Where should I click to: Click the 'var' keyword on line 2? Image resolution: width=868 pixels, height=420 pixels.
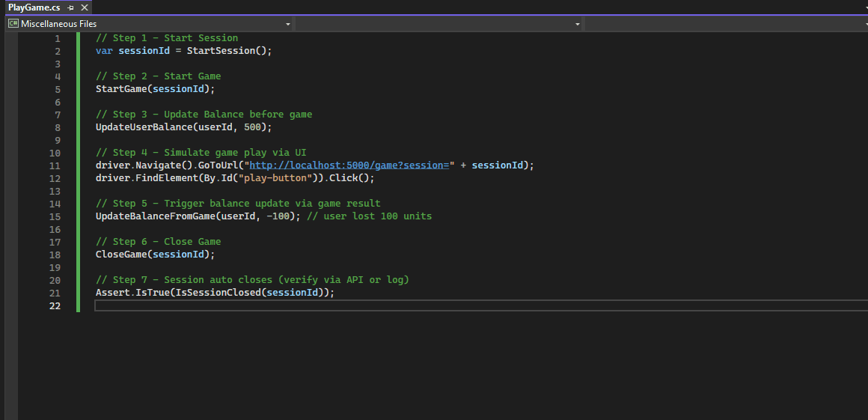point(104,51)
